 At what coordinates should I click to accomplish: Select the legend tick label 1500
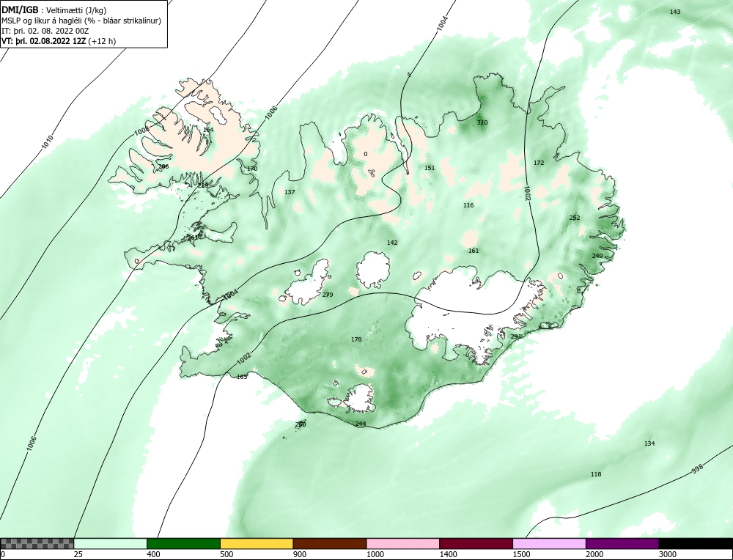click(521, 554)
